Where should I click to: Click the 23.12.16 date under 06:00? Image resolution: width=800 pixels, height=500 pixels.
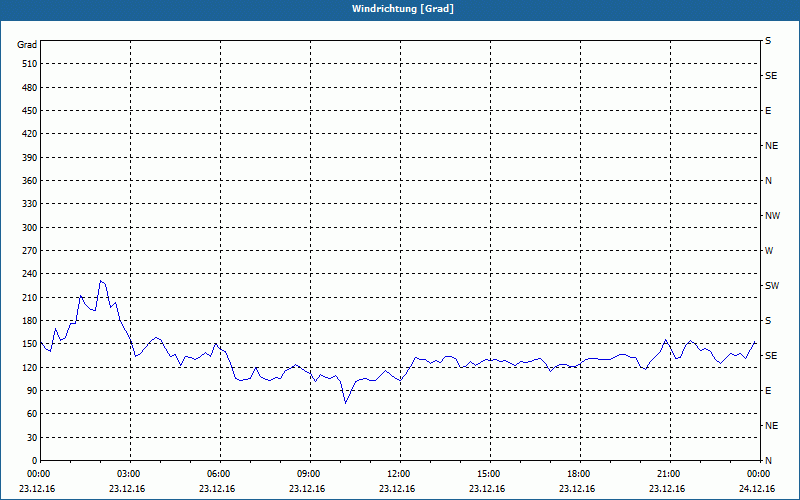(x=217, y=489)
